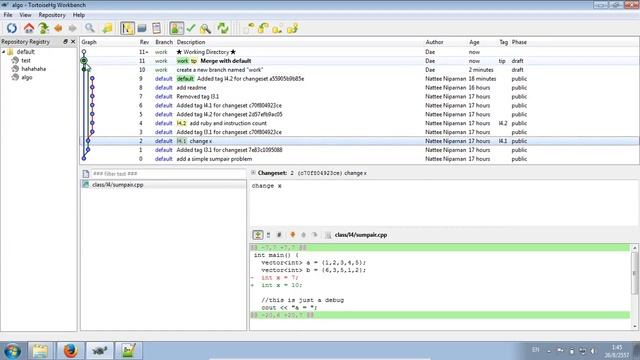This screenshot has width=640, height=360.
Task: Select revision 10 create new branch 'work'
Action: click(360, 70)
